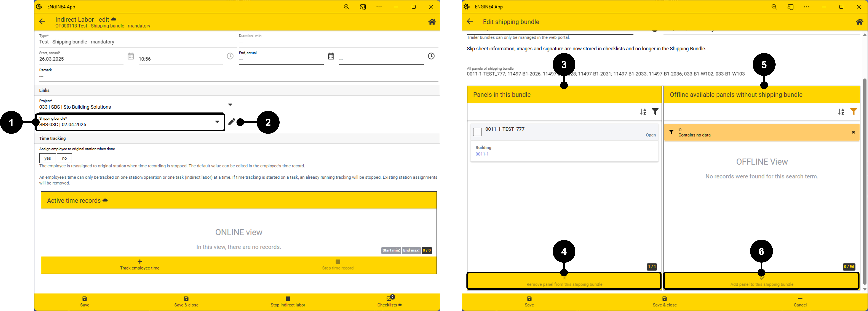
Task: Click Start actual date 26.03.2025 field
Action: pyautogui.click(x=81, y=59)
